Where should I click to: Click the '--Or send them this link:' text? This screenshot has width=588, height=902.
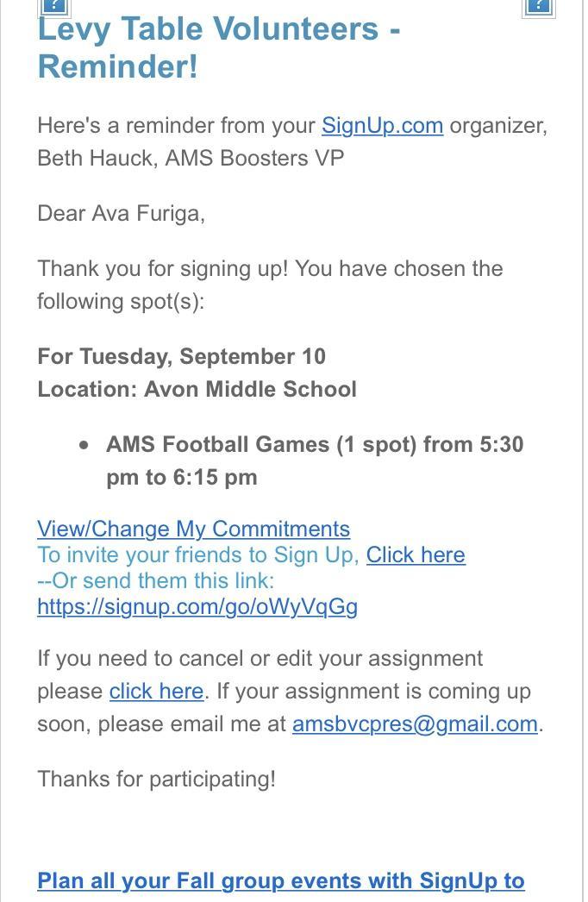coord(155,580)
